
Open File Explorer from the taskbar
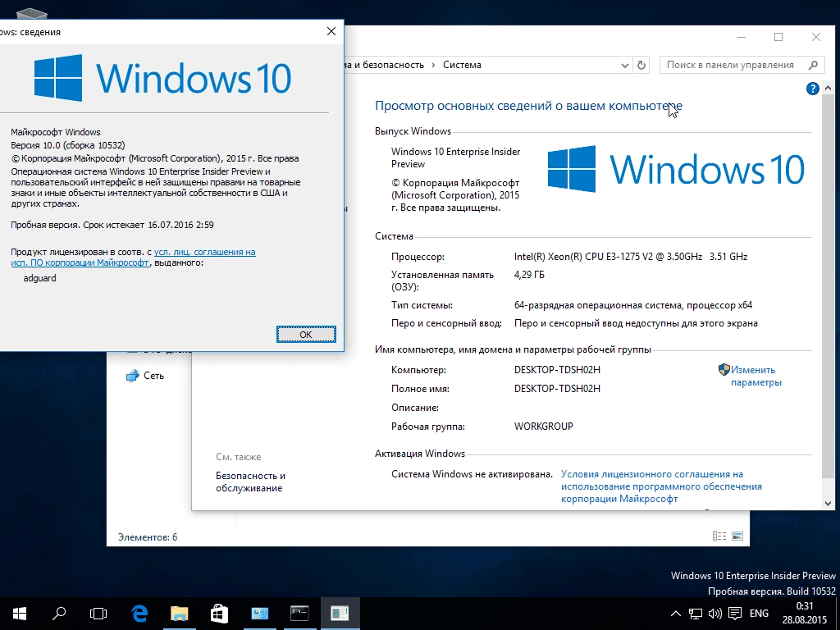coord(180,614)
